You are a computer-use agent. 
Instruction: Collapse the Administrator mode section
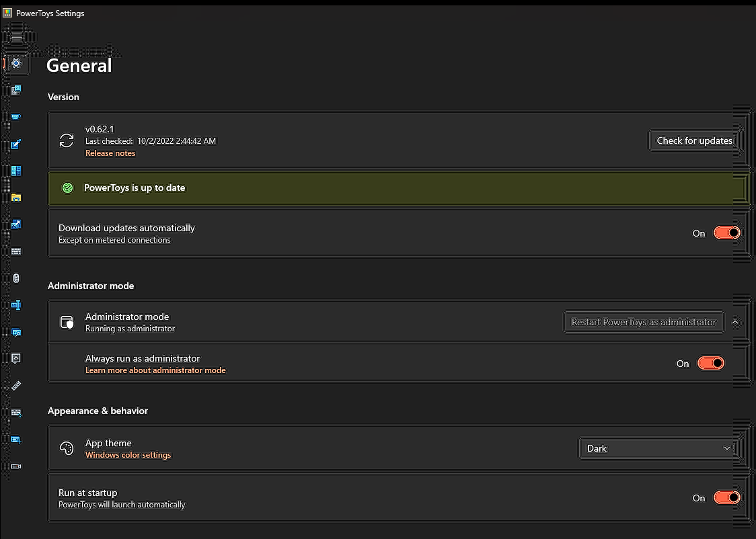tap(735, 322)
